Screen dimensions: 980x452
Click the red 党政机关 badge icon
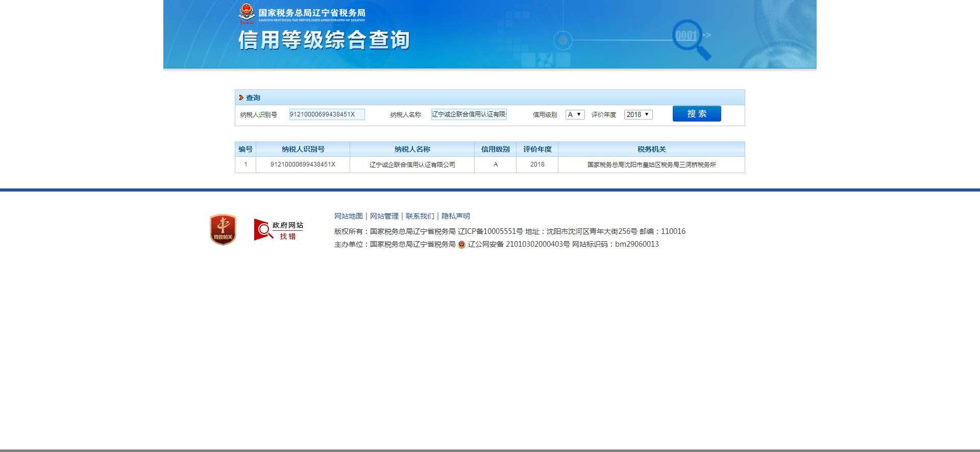[x=223, y=229]
